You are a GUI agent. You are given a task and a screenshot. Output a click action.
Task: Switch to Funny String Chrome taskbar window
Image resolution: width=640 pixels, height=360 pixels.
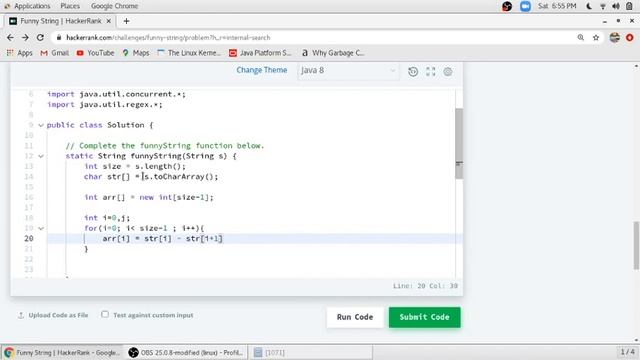(x=62, y=353)
